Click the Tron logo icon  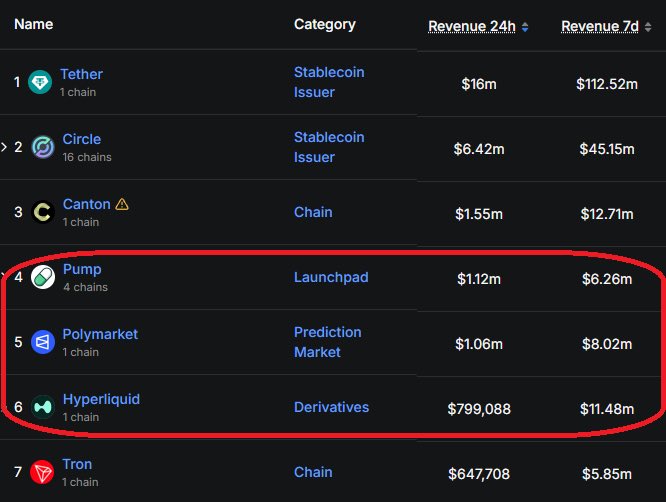pos(42,472)
